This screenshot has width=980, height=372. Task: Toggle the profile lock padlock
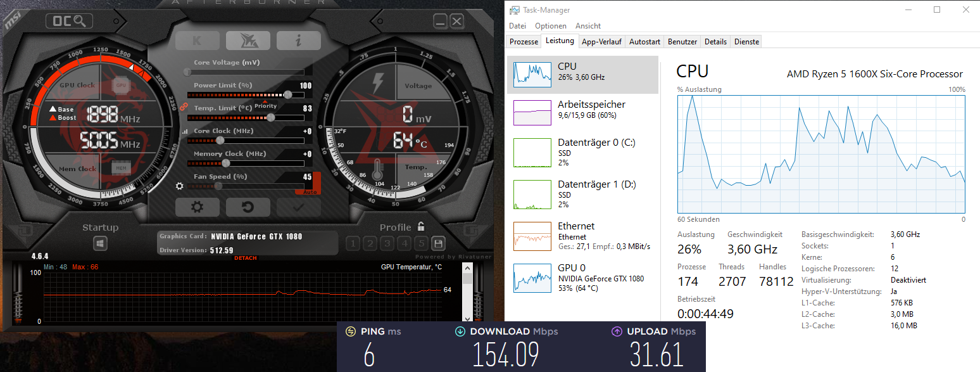(x=421, y=227)
